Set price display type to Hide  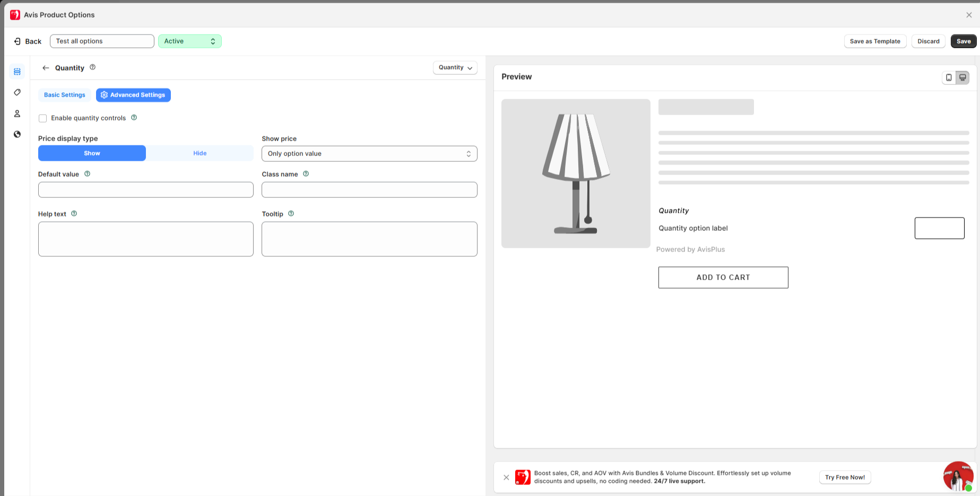pyautogui.click(x=200, y=153)
